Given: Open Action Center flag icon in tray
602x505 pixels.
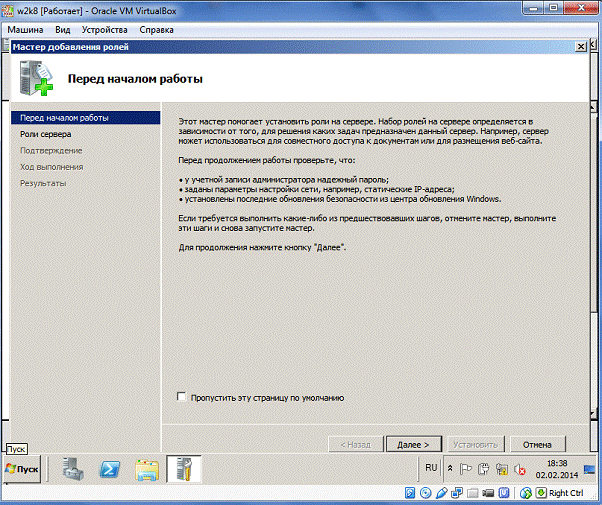Looking at the screenshot, I should [x=466, y=469].
